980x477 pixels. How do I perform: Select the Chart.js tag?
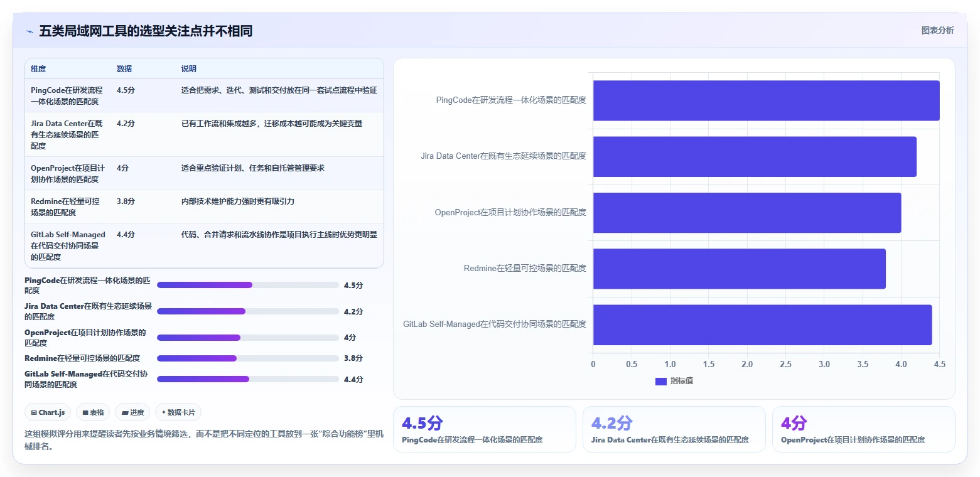[x=48, y=412]
